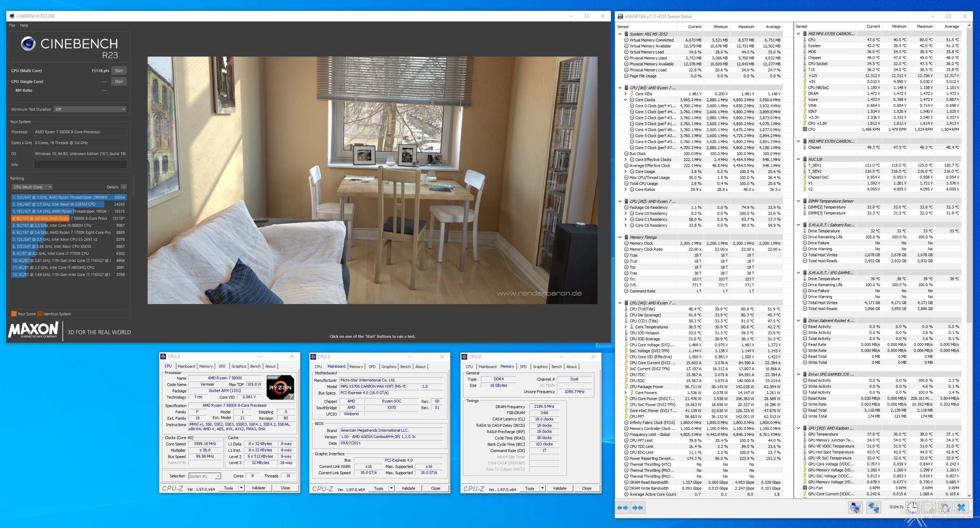Click orange Your Score legend swatch

[x=14, y=314]
